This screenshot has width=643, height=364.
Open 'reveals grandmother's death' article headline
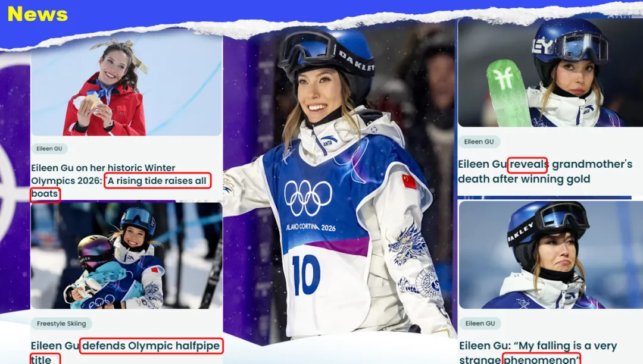click(x=545, y=171)
